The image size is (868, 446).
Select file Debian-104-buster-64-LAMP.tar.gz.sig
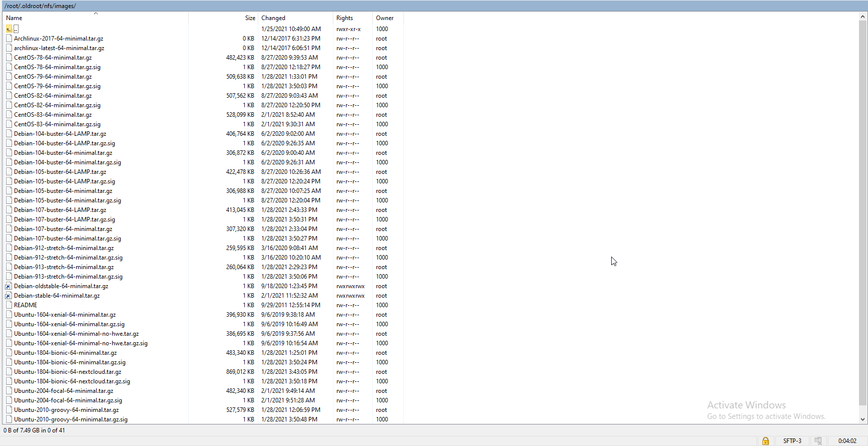click(65, 143)
